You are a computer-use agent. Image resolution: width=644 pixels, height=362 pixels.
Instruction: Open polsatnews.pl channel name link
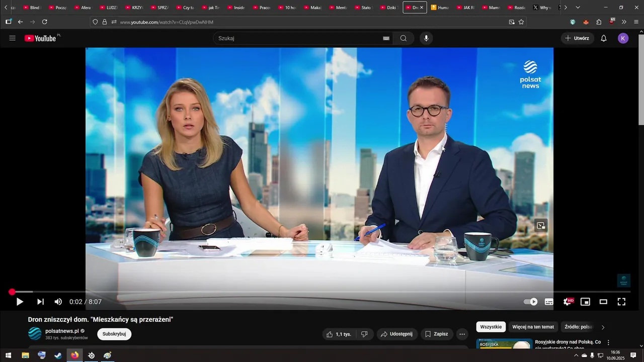[62, 331]
